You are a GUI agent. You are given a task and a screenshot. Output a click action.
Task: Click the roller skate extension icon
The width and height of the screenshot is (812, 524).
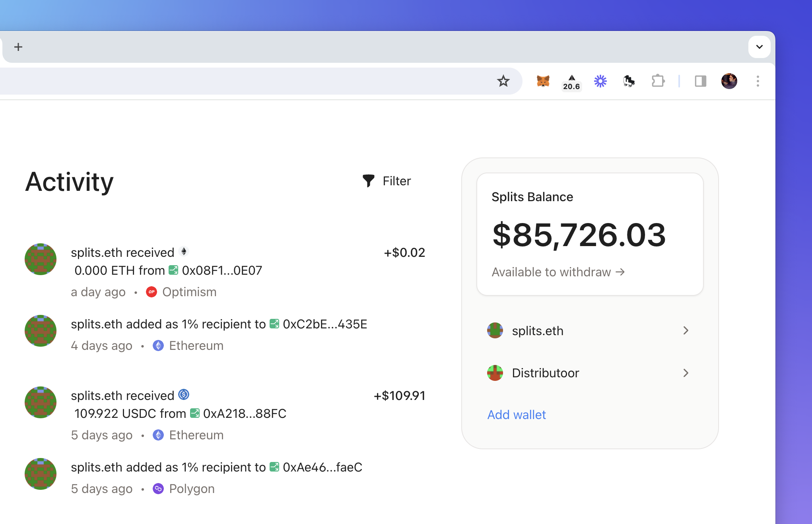(x=629, y=81)
